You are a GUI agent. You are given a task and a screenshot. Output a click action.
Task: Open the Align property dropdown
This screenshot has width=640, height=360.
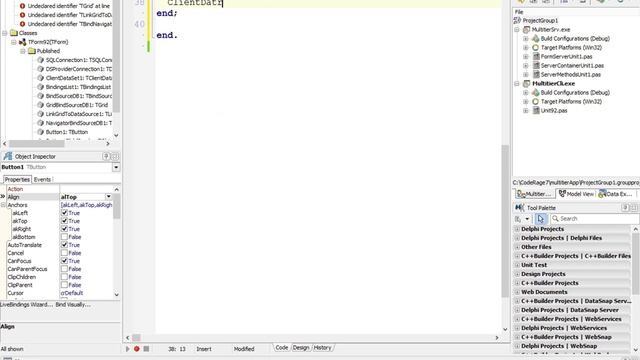point(109,197)
